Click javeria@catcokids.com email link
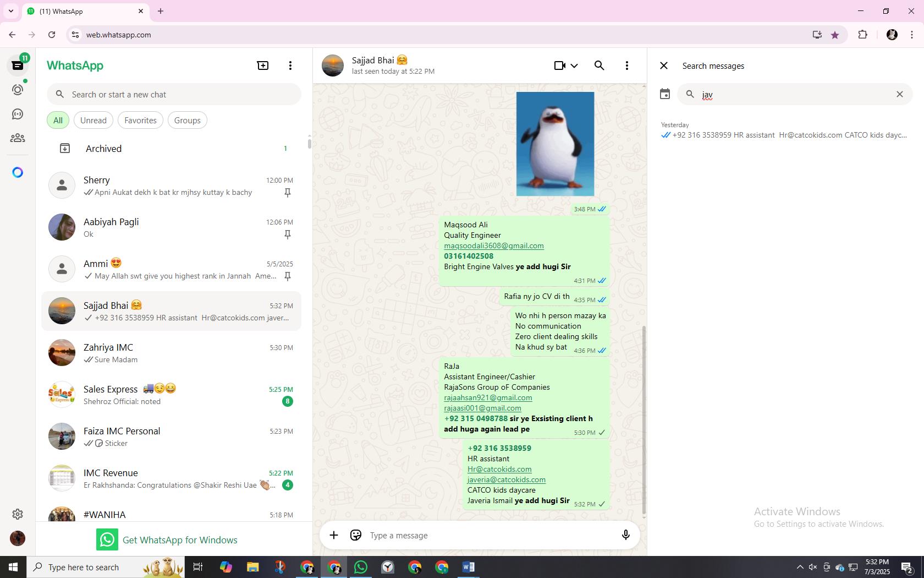The height and width of the screenshot is (578, 924). click(x=507, y=479)
